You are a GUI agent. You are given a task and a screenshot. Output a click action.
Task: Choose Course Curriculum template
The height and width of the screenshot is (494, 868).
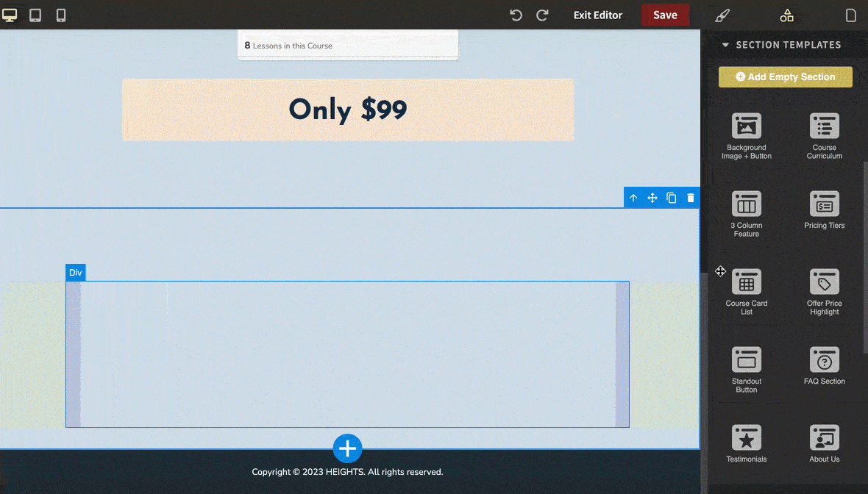coord(825,136)
